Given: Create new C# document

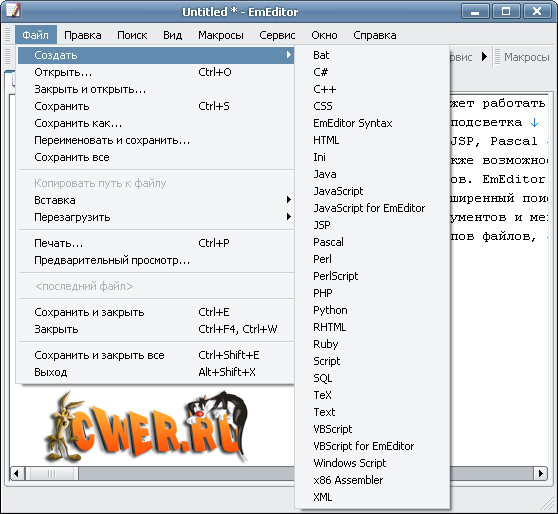Looking at the screenshot, I should (372, 72).
